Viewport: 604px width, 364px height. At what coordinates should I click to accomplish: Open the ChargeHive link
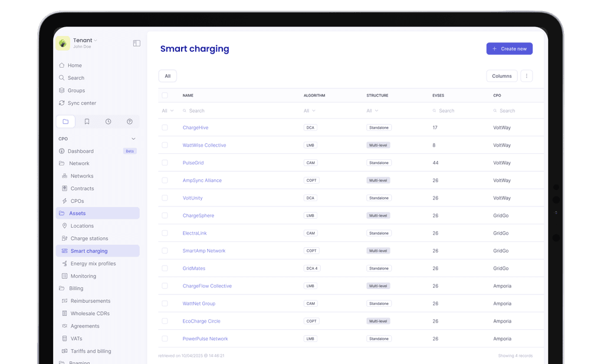[x=195, y=127]
